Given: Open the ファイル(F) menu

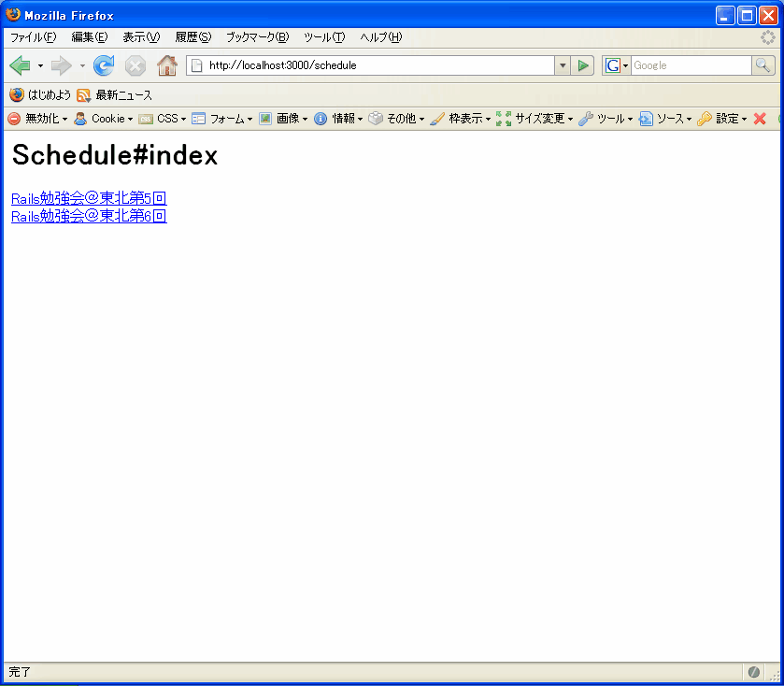Looking at the screenshot, I should pyautogui.click(x=34, y=37).
